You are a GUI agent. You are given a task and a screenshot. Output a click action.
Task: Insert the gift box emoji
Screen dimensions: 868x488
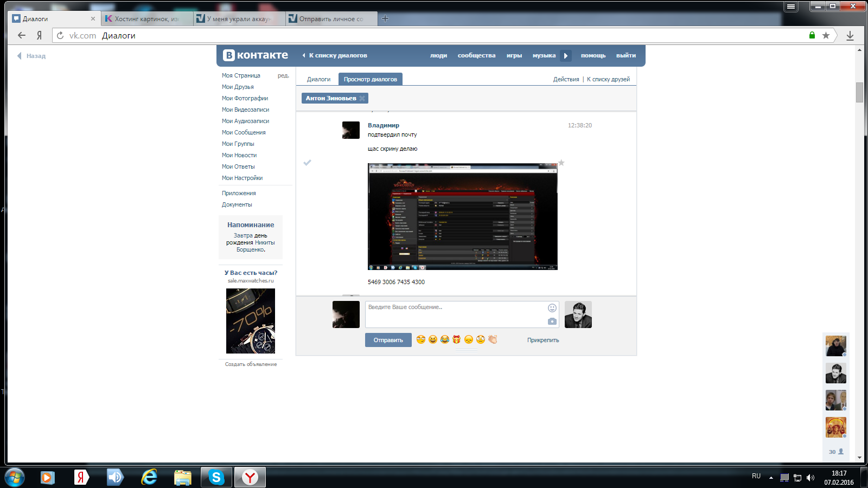click(x=457, y=339)
